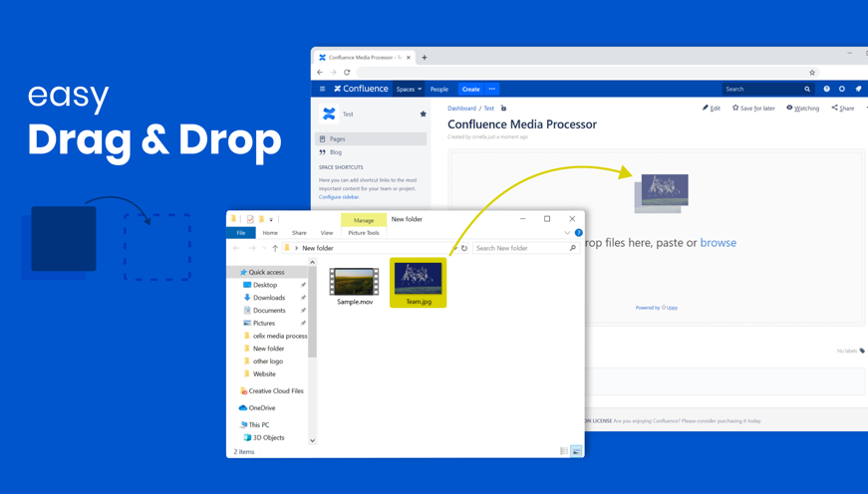Click the quick access toolbar properties check icon
868x494 pixels.
(250, 219)
